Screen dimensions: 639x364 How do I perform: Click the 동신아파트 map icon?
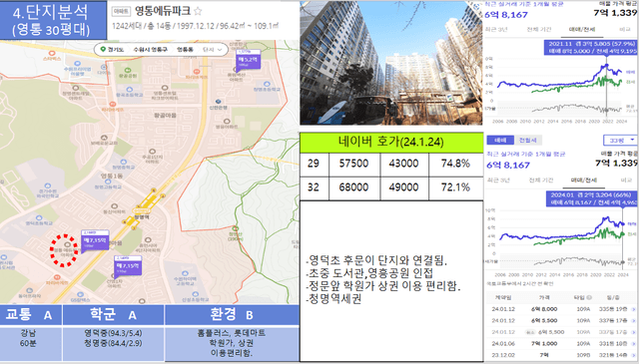pyautogui.click(x=115, y=206)
